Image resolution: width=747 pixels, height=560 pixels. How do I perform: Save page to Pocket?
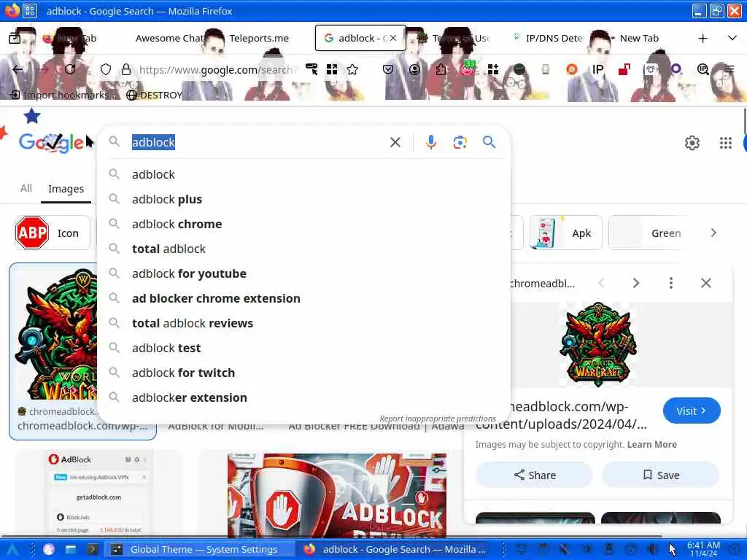[x=388, y=69]
